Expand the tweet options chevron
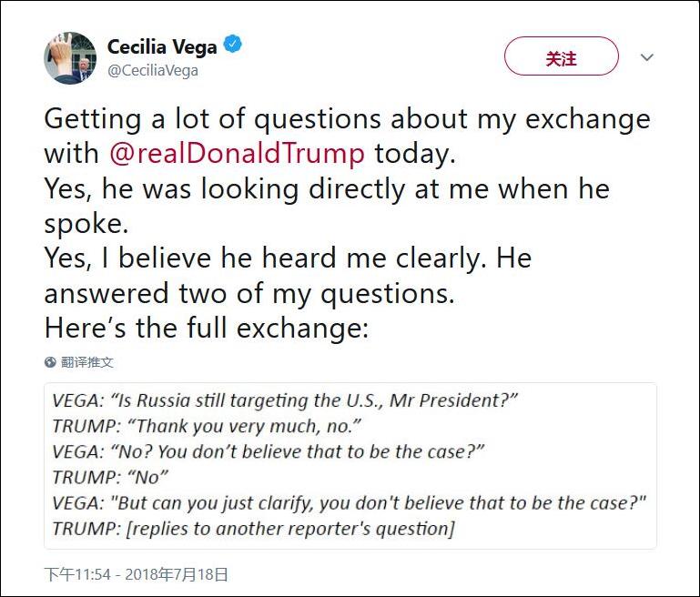 point(647,57)
